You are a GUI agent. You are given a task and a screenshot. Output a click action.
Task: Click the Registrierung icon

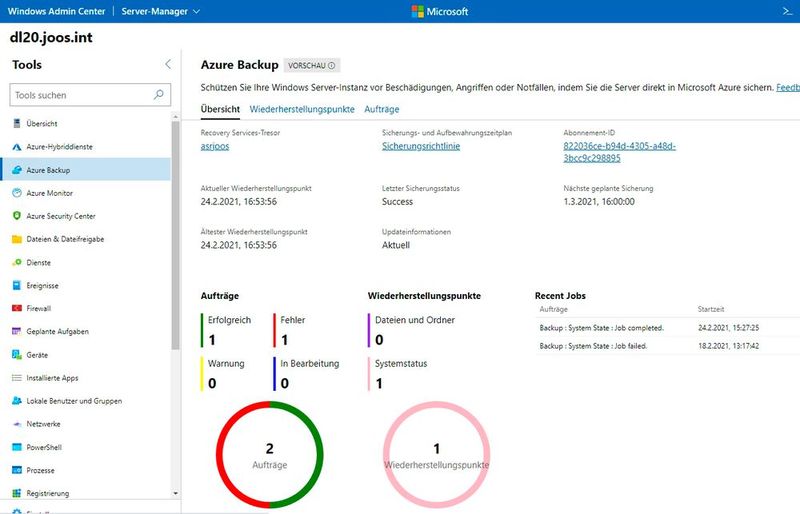point(17,493)
